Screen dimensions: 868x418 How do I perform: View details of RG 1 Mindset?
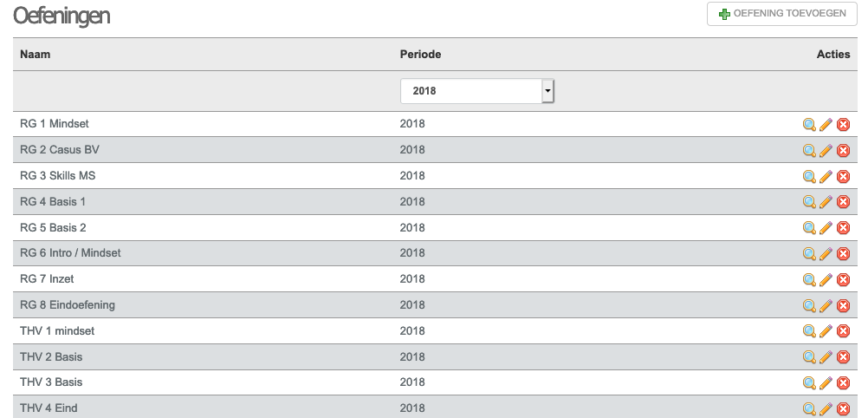pos(809,125)
